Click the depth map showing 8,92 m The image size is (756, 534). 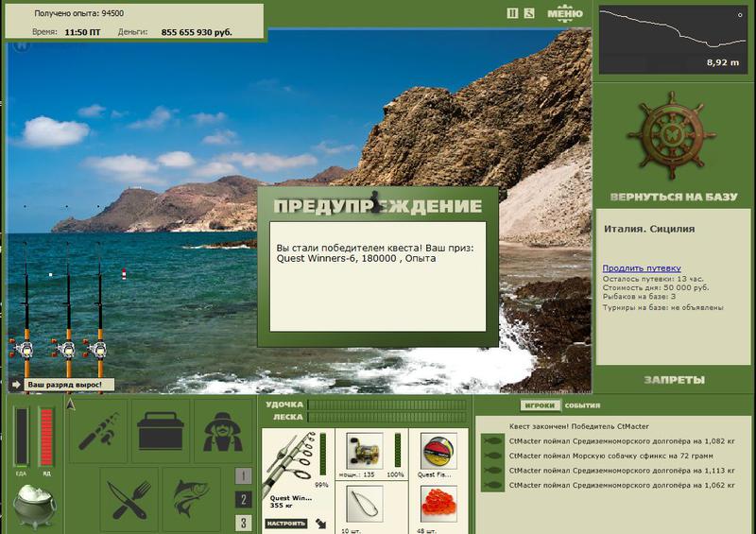673,39
